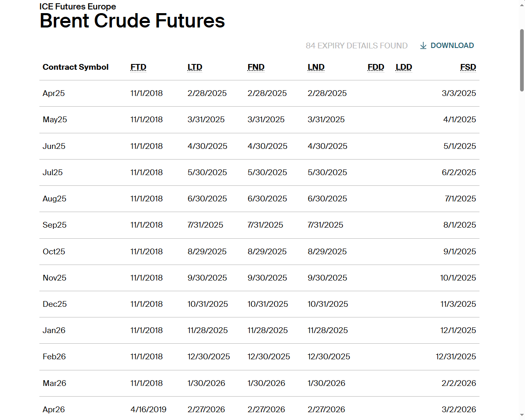
Task: Click the vertical page scrollbar thumb
Action: pos(522,60)
